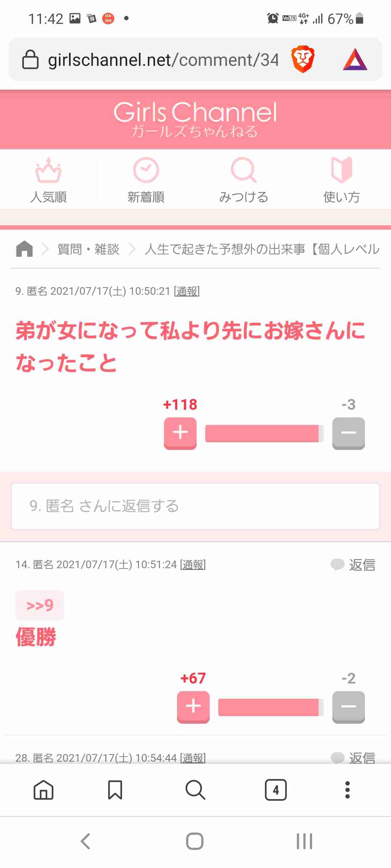Focus the reply to 9. 匿名 field

pos(195,506)
